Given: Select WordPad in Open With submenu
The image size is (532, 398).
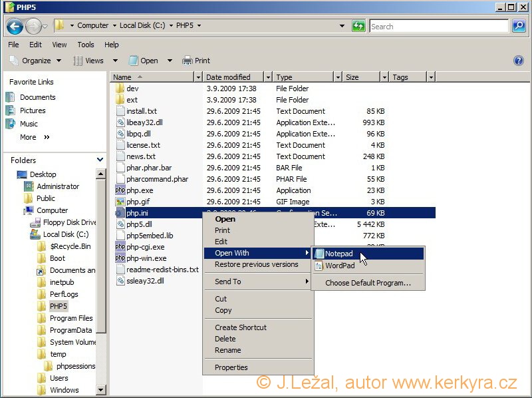Looking at the screenshot, I should click(x=339, y=266).
